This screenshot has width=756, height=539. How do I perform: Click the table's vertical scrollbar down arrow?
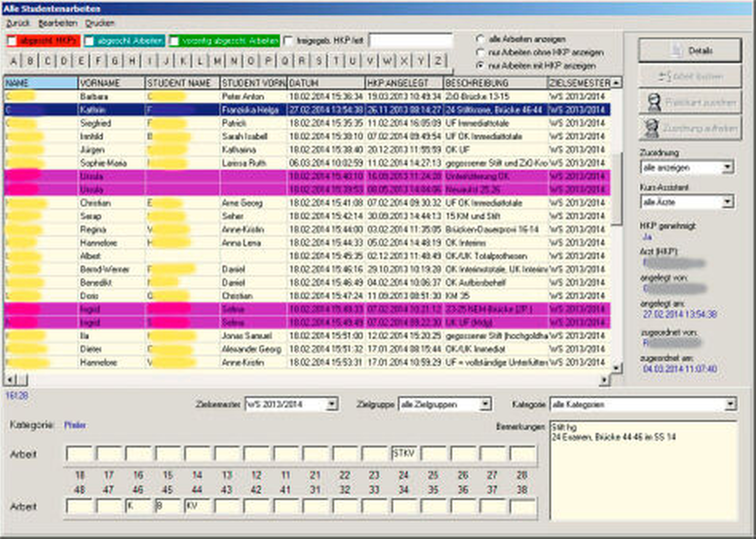616,368
